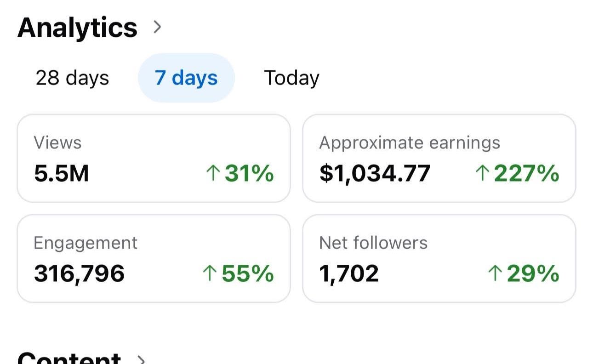Open the Engagement label
The width and height of the screenshot is (593, 364).
[86, 243]
